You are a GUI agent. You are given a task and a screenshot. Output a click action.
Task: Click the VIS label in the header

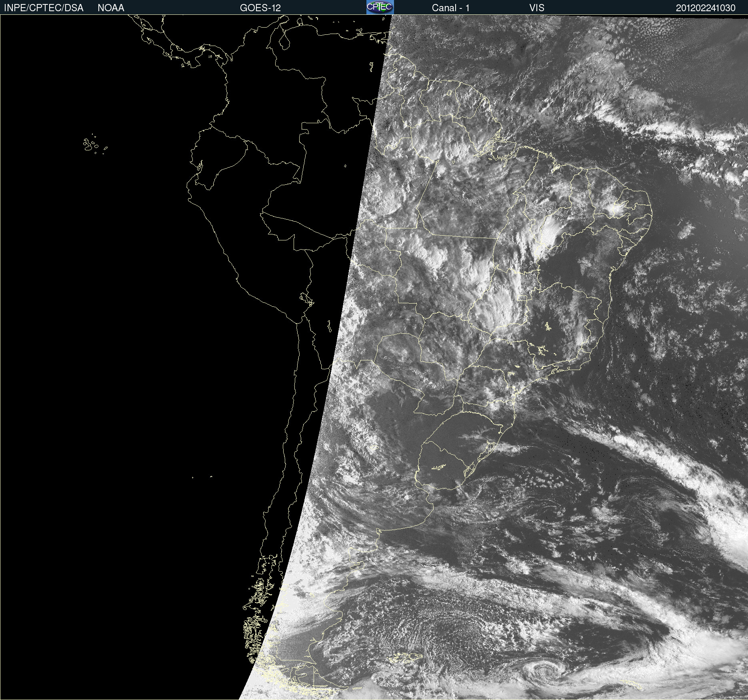[537, 8]
